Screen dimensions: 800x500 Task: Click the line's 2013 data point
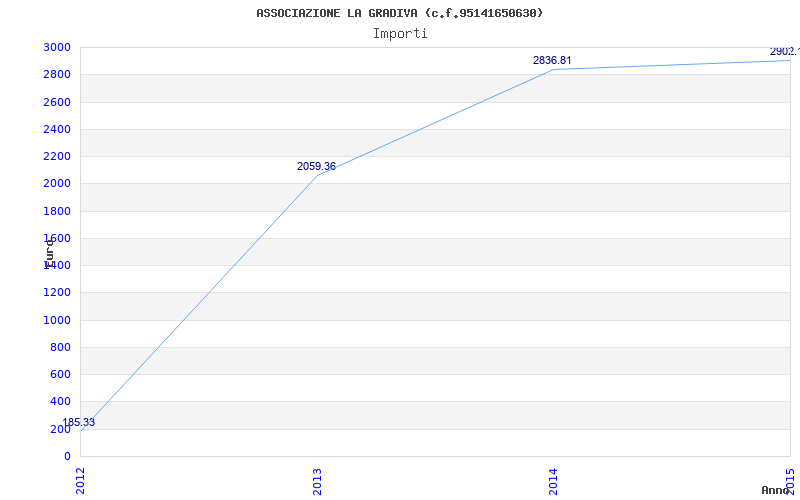pos(317,176)
